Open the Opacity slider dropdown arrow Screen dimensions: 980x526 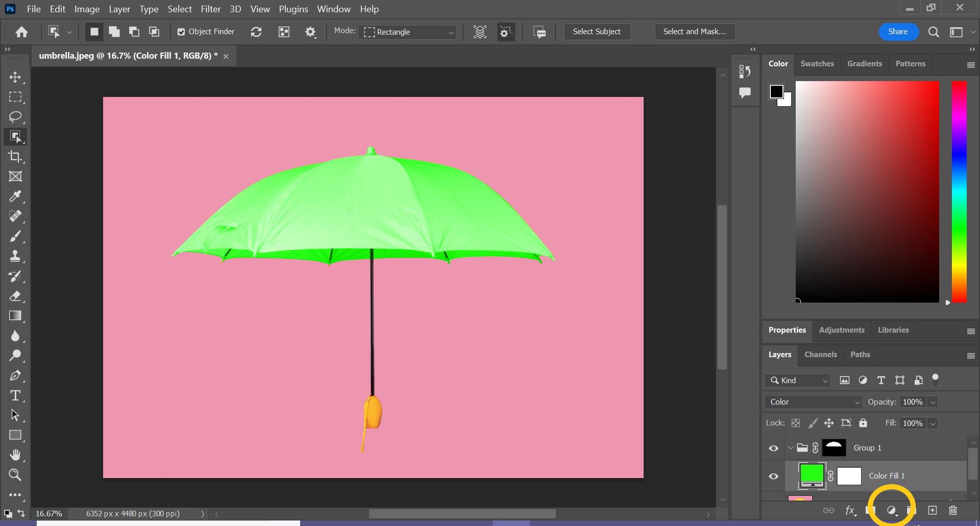point(933,402)
